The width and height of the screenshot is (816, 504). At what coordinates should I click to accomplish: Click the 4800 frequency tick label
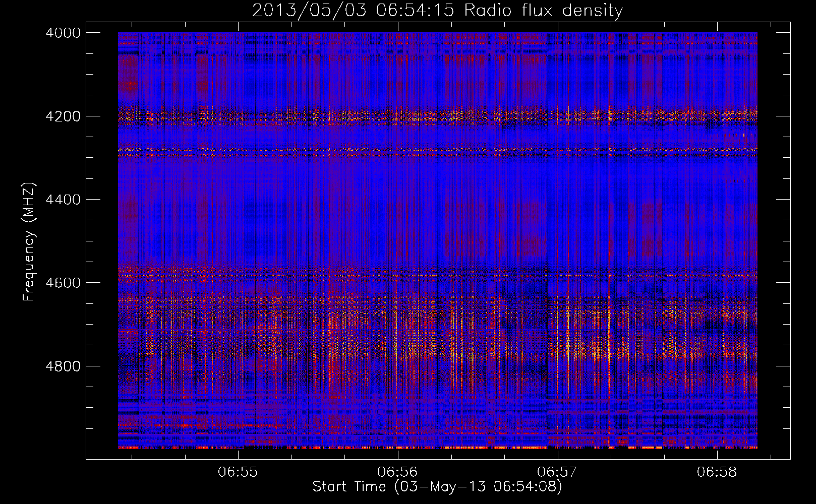click(x=63, y=366)
